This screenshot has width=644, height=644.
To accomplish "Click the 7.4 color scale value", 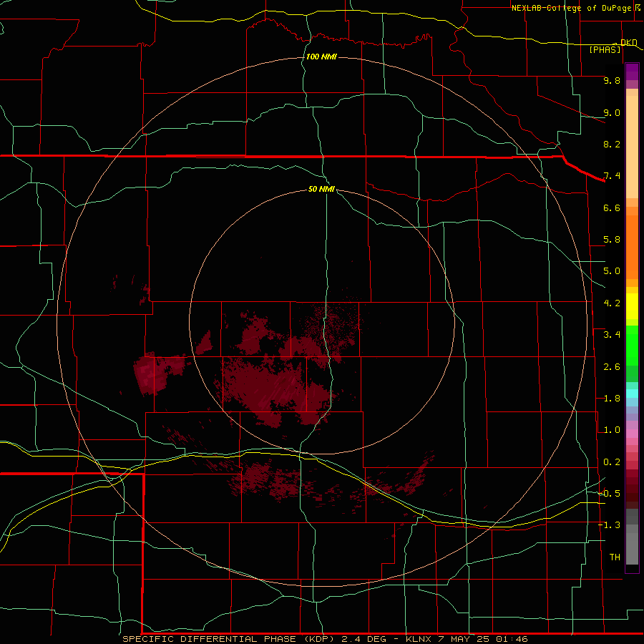I will pos(612,176).
